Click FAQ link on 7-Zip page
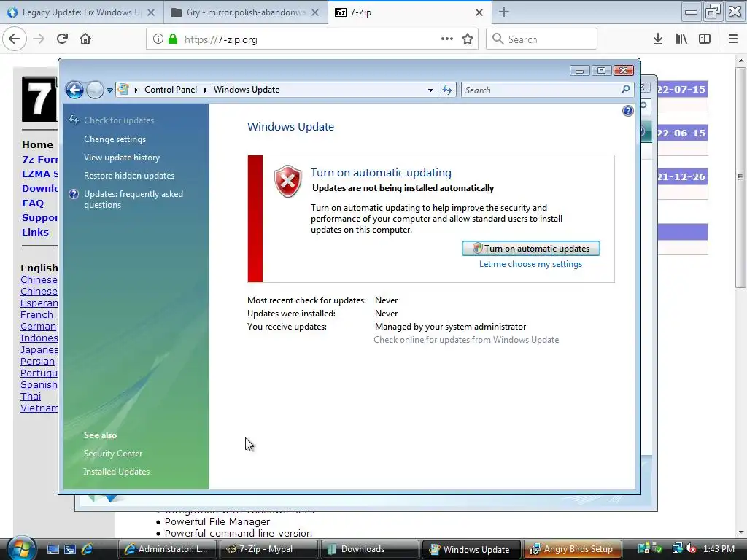This screenshot has height=560, width=747. coord(33,203)
